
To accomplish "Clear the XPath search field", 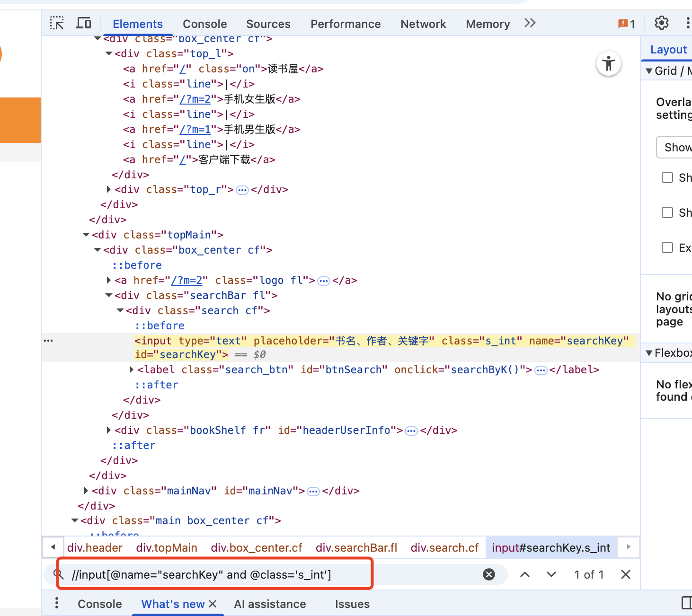I will pos(489,574).
